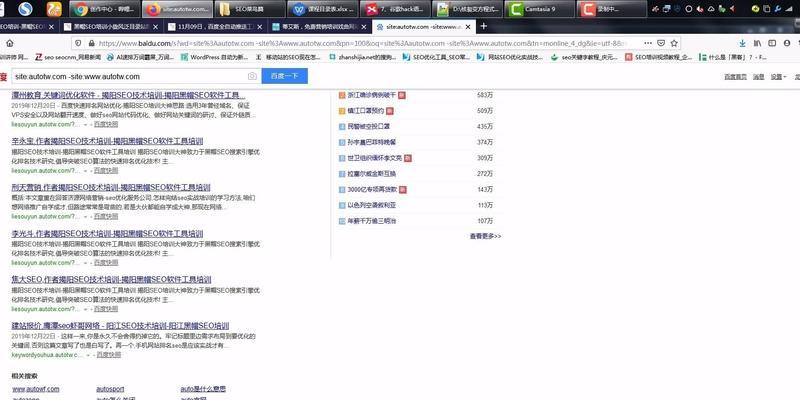The width and height of the screenshot is (800, 400).
Task: Toggle the Firefox sidebar icon
Action: (x=772, y=43)
